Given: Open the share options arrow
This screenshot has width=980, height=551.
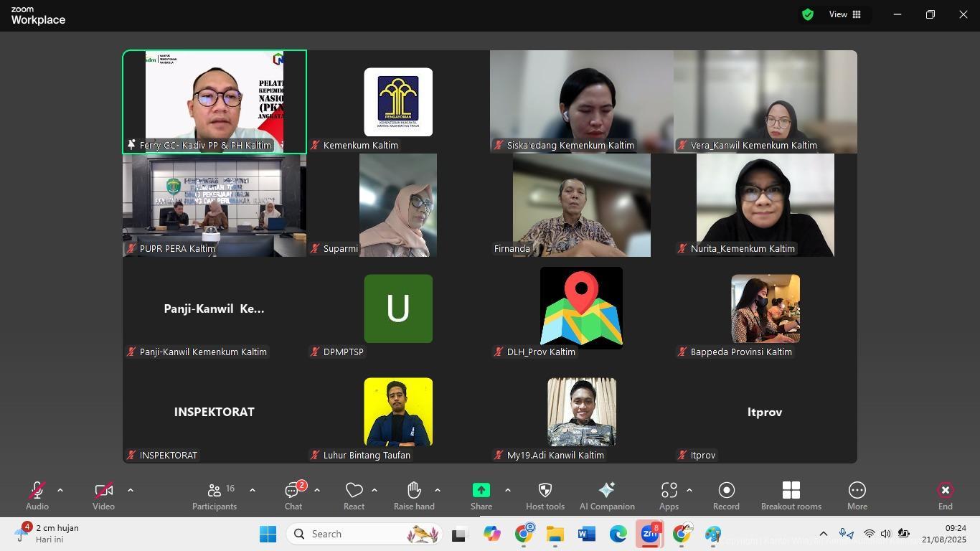Looking at the screenshot, I should pyautogui.click(x=508, y=490).
